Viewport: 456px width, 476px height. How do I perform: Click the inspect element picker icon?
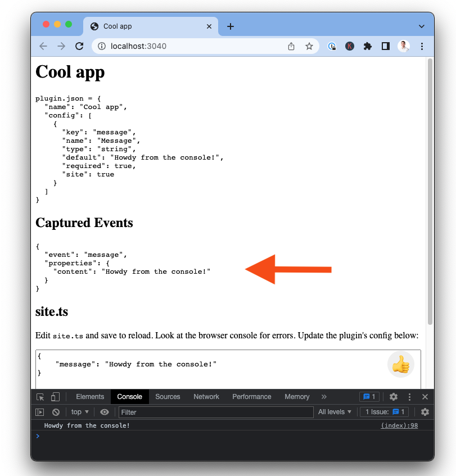pos(40,397)
